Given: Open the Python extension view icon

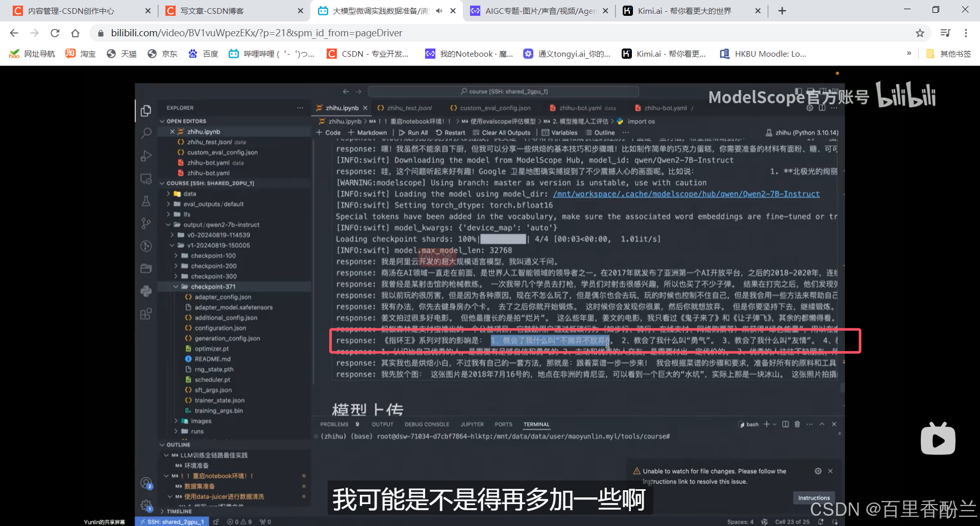Looking at the screenshot, I should (x=146, y=291).
